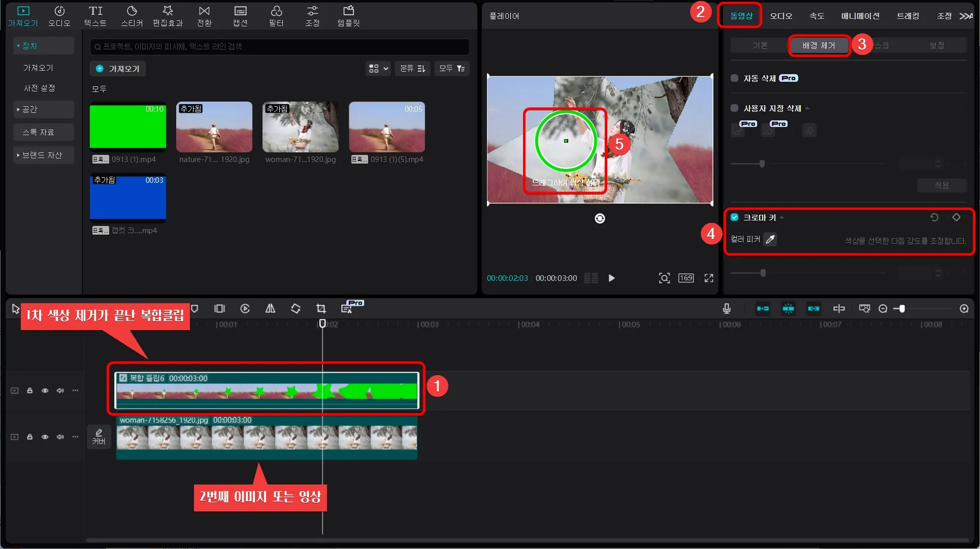Open the Filters panel

[x=276, y=16]
